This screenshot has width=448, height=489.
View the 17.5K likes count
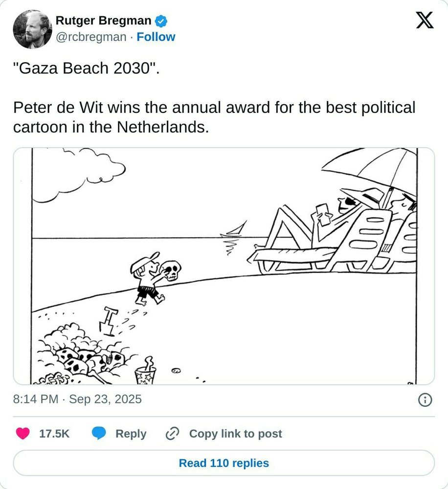pos(54,433)
